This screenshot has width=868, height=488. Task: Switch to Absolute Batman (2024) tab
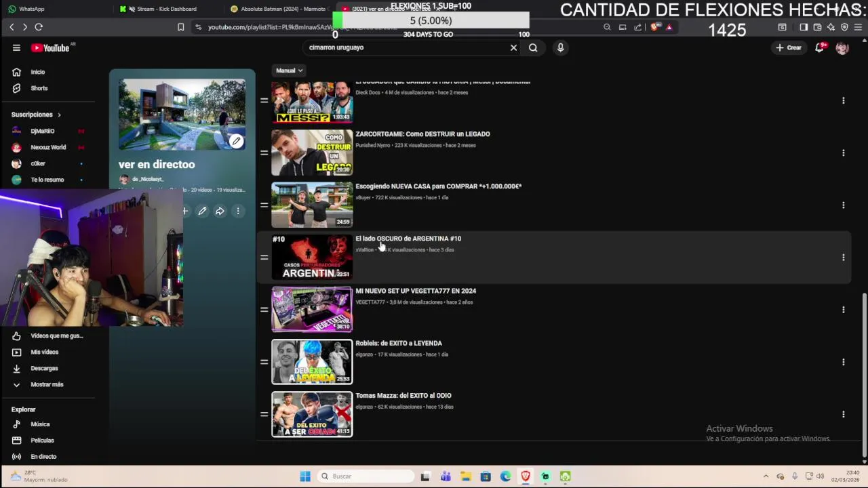[278, 9]
